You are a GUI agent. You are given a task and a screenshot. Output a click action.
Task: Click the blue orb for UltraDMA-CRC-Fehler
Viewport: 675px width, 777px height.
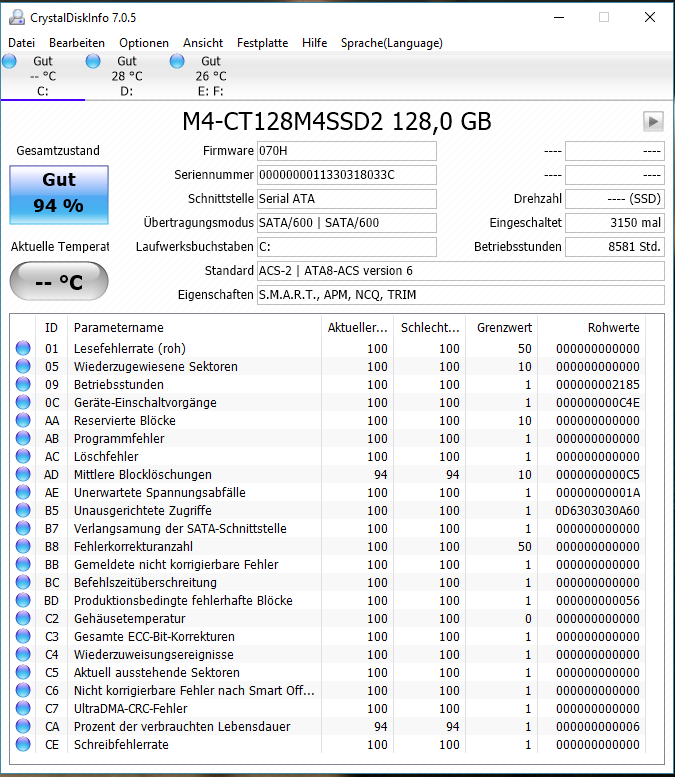23,709
